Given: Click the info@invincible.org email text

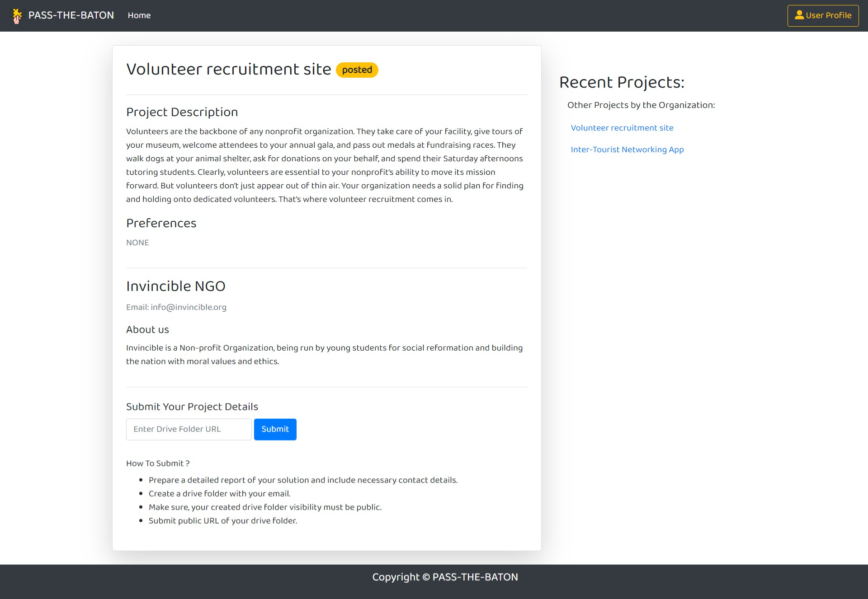Looking at the screenshot, I should 188,307.
